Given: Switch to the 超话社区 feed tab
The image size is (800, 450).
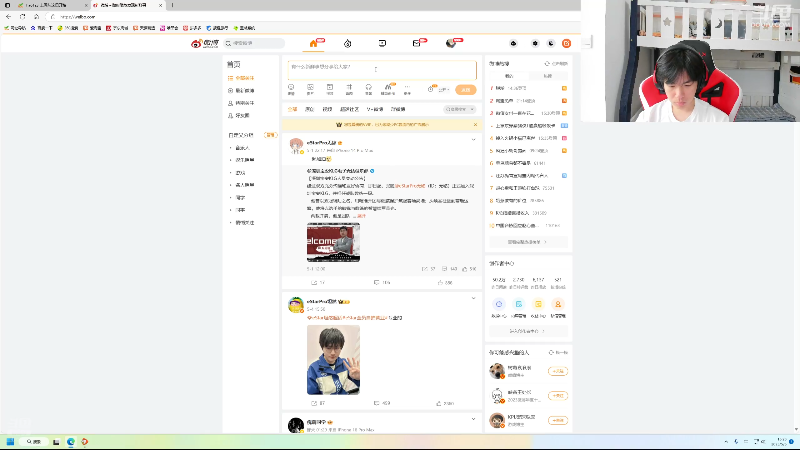Looking at the screenshot, I should coord(349,109).
